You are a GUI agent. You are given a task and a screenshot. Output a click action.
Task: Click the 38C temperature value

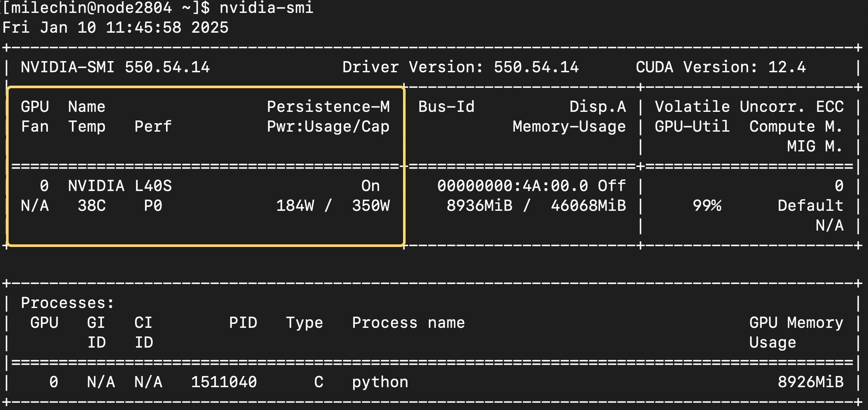click(92, 206)
